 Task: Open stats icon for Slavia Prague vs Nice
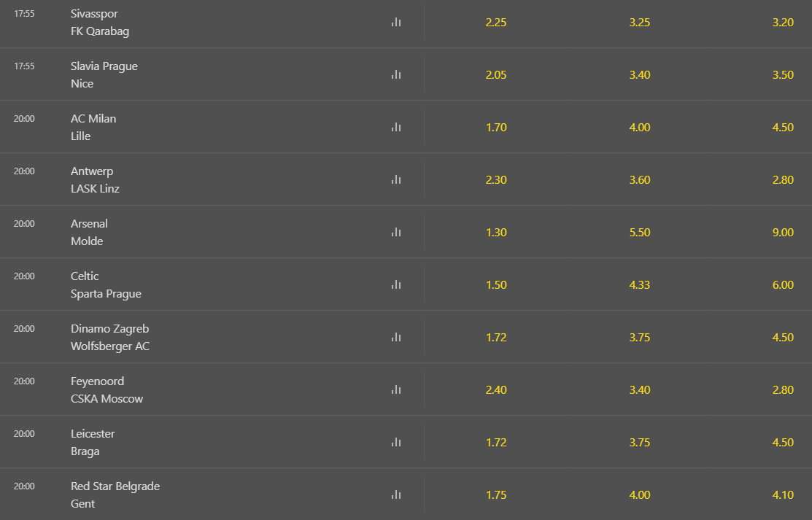[396, 75]
